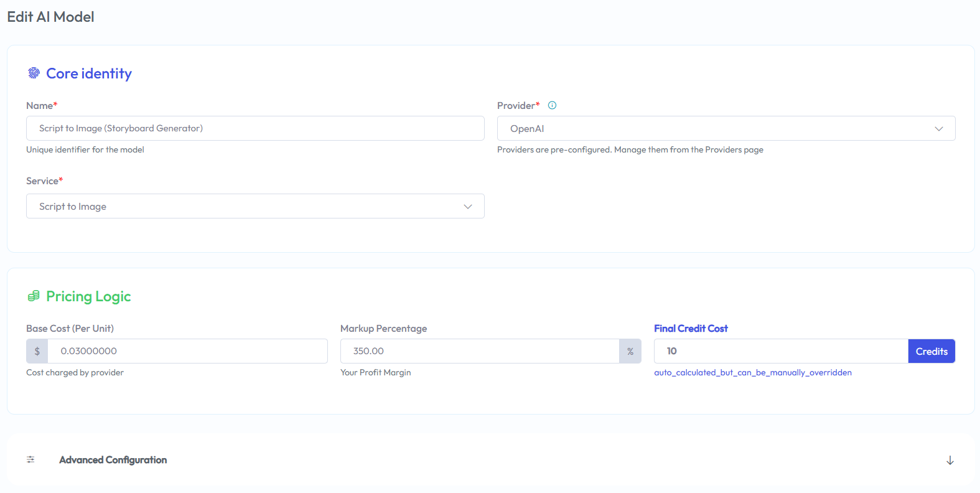This screenshot has height=493, width=980.
Task: Click the chevron in the Provider dropdown
Action: click(x=939, y=129)
